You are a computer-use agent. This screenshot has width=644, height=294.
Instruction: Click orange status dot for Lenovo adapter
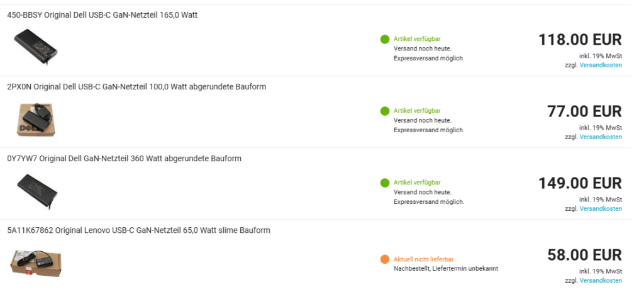[385, 259]
